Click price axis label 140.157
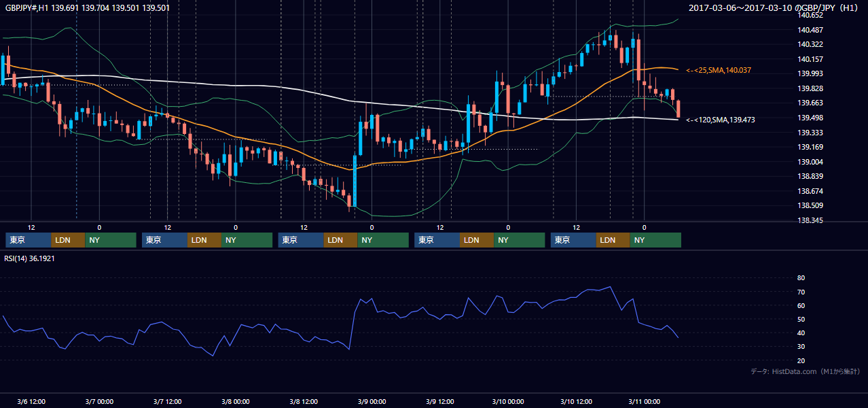 (x=810, y=59)
